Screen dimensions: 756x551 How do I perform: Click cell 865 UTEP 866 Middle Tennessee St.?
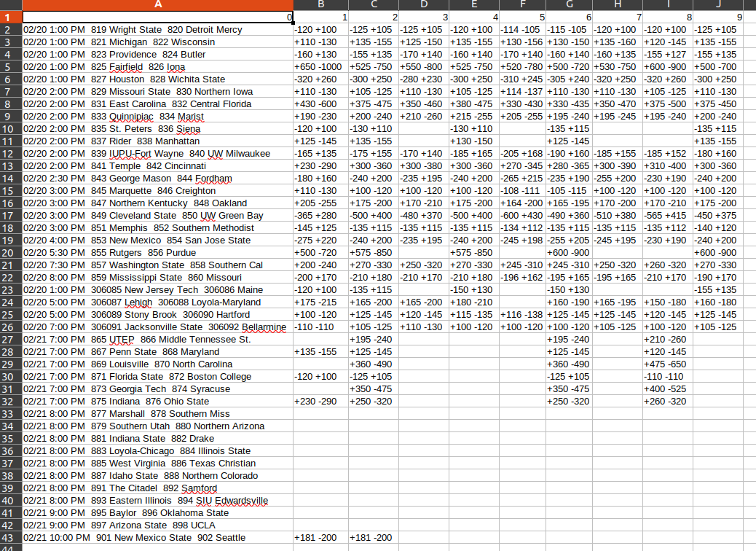pos(157,340)
